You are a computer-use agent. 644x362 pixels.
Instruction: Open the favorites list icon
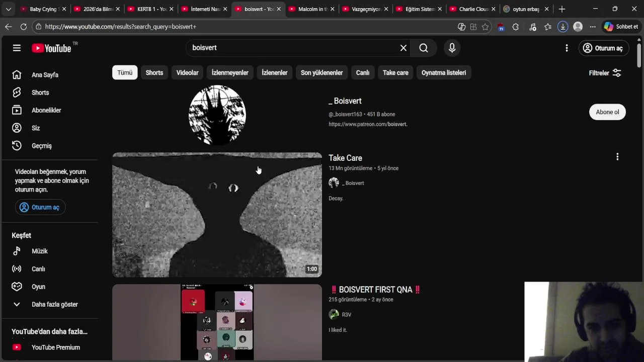548,27
